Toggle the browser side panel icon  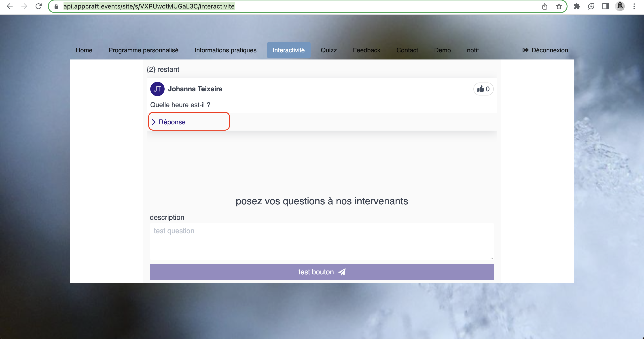605,6
